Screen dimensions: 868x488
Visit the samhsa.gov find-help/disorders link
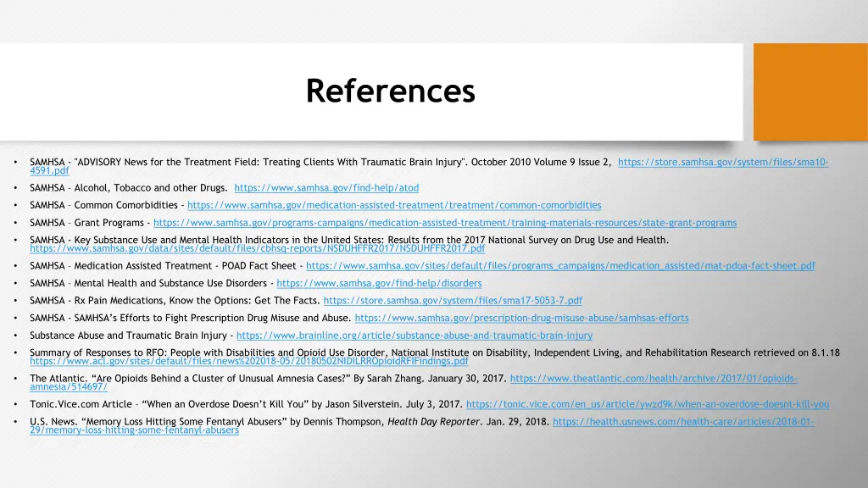(x=379, y=283)
